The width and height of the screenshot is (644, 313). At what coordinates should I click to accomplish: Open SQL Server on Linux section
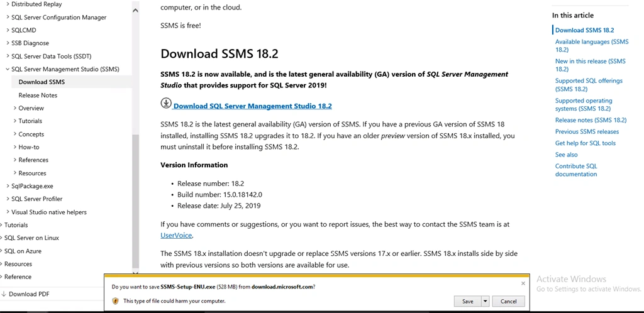click(31, 238)
